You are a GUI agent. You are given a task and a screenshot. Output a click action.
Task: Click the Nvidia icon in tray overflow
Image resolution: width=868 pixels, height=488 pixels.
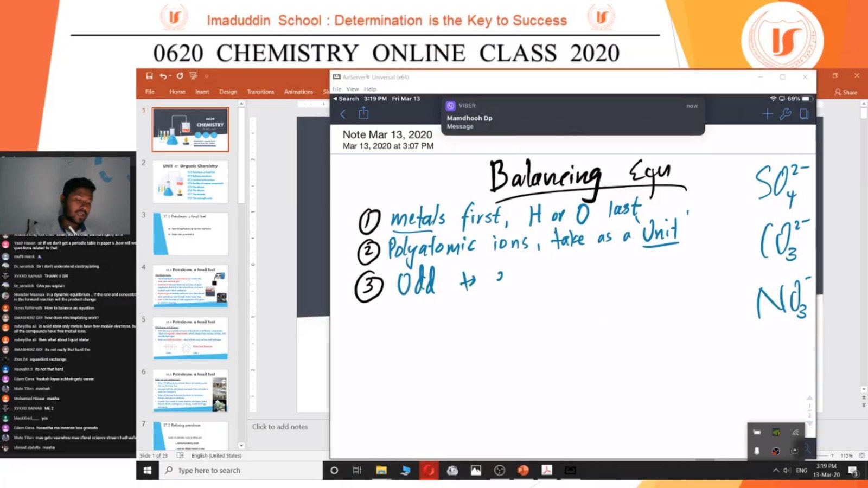tap(776, 433)
